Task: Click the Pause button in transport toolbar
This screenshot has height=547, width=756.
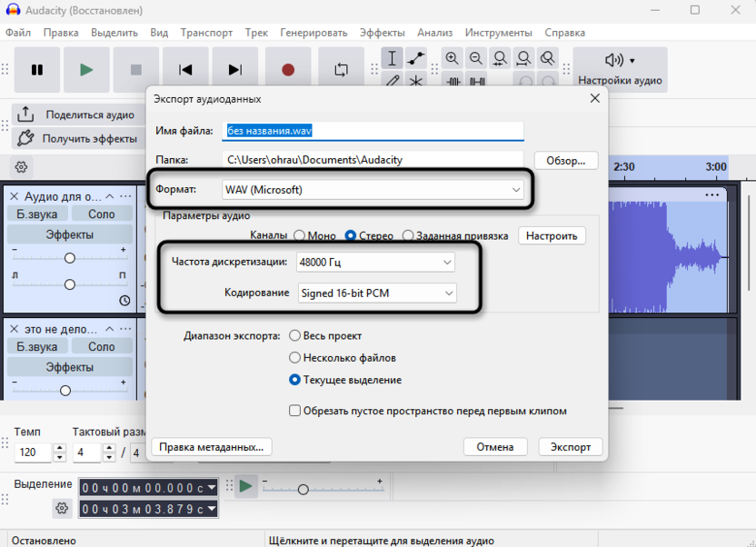Action: click(37, 70)
